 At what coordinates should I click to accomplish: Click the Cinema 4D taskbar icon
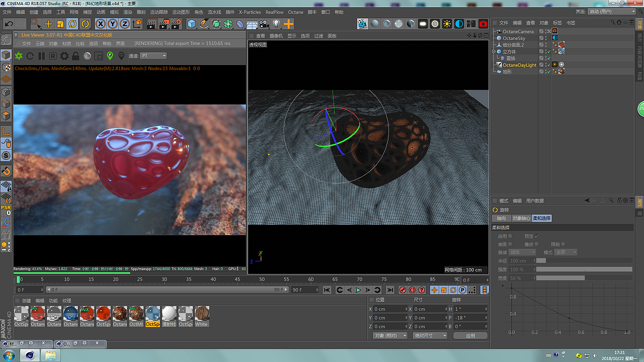[x=30, y=355]
